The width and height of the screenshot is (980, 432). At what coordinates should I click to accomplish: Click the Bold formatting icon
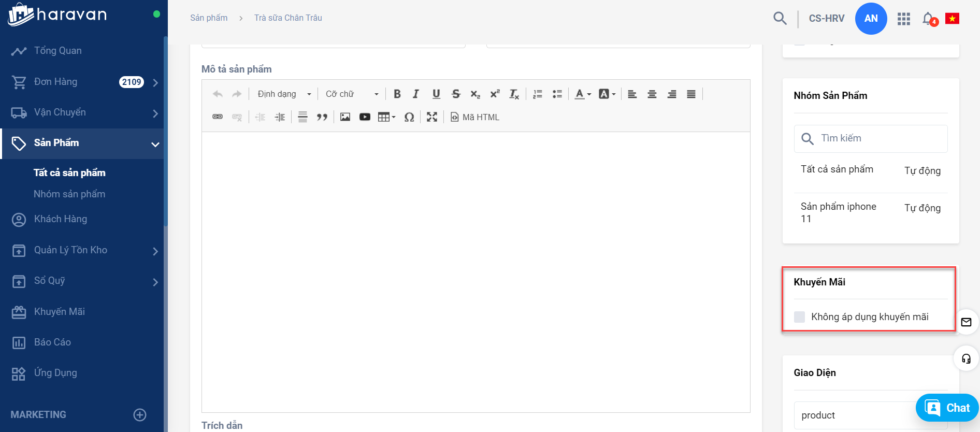[397, 94]
